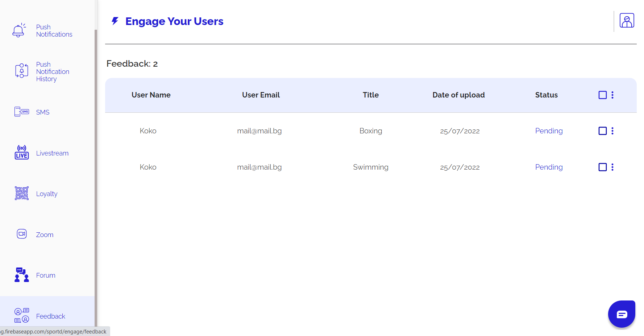Screen dimensions: 644x336
Task: Open three-dot menu for Boxing row
Action: tap(612, 131)
